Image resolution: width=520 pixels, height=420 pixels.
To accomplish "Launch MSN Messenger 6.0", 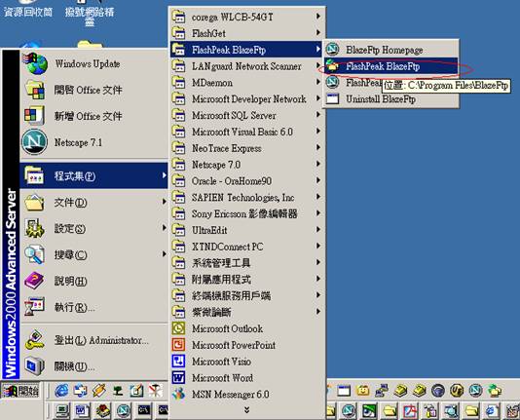I will [246, 395].
